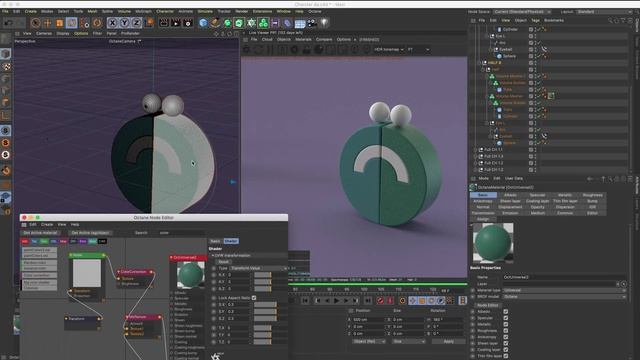Viewport: 640px width, 360px height.
Task: Open the BRDF model Octane dropdown
Action: pos(564,297)
